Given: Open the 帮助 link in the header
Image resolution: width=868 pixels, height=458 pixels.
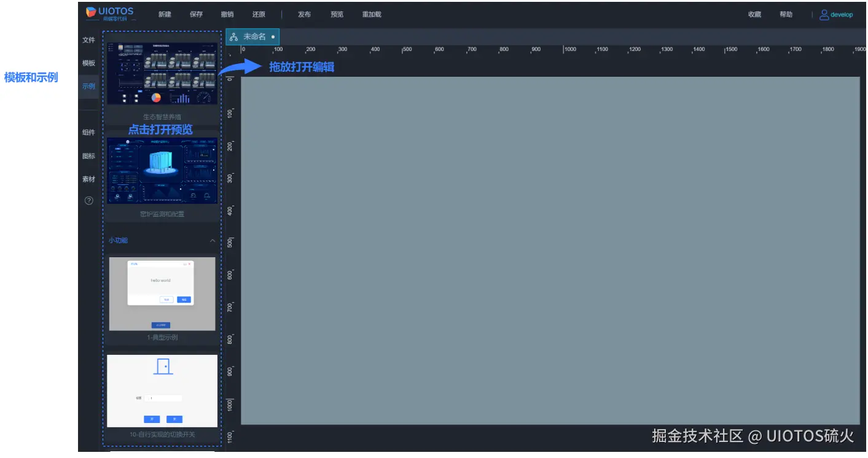Looking at the screenshot, I should 786,15.
